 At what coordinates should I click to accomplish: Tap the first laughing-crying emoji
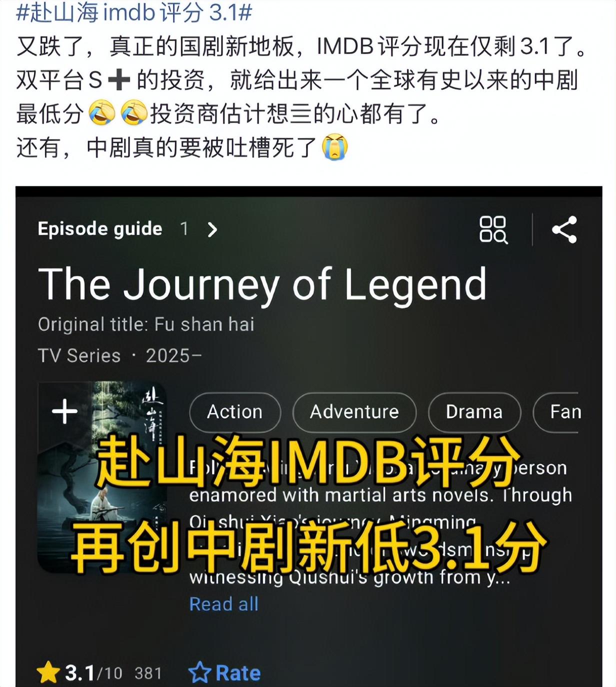[102, 113]
